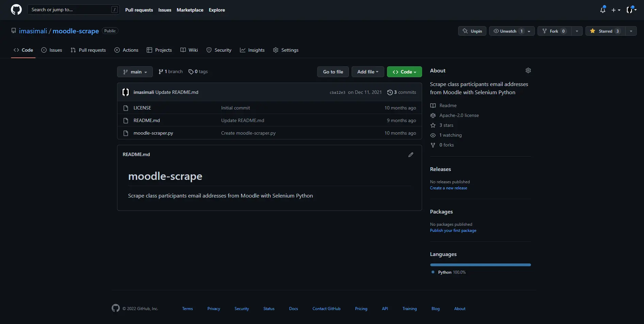Open the moodle-scraper.py file
Viewport: 644px width, 324px height.
point(153,133)
